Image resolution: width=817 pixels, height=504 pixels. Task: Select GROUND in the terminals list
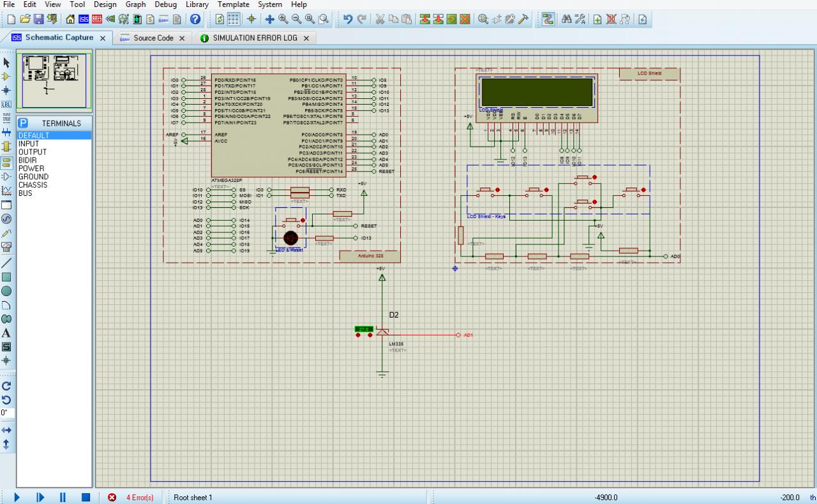(33, 177)
